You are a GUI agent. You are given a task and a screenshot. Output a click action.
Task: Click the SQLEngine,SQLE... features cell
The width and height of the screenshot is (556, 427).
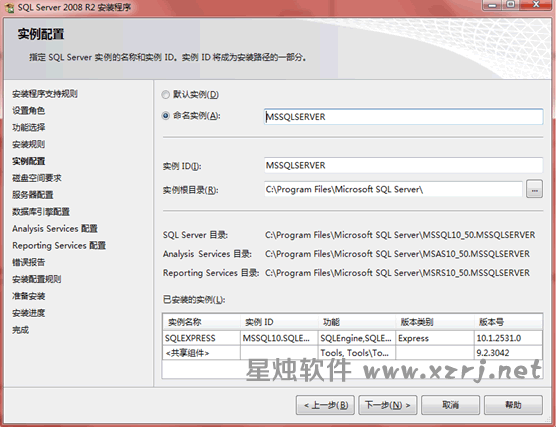pos(357,338)
